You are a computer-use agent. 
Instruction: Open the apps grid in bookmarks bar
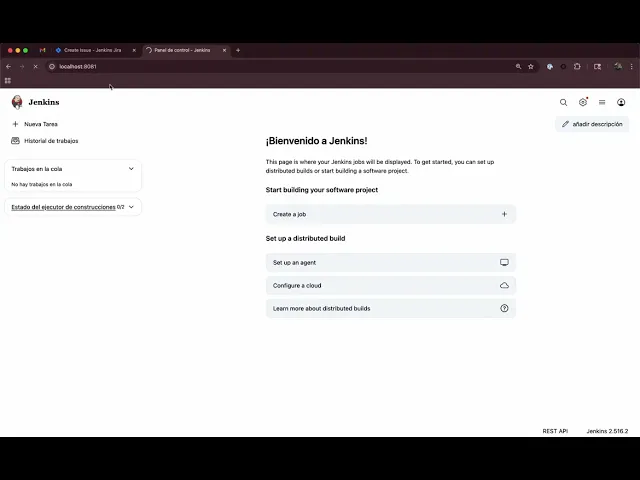click(x=8, y=81)
